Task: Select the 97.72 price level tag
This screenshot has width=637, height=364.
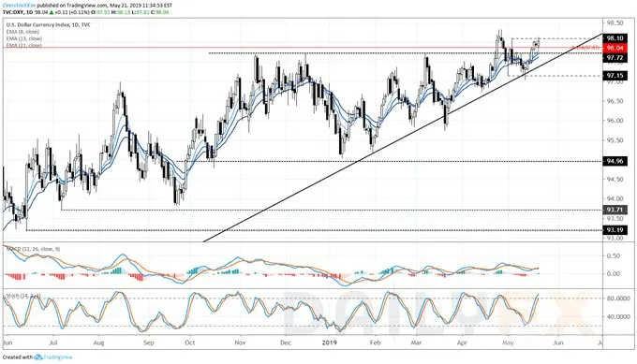Action: pos(615,58)
